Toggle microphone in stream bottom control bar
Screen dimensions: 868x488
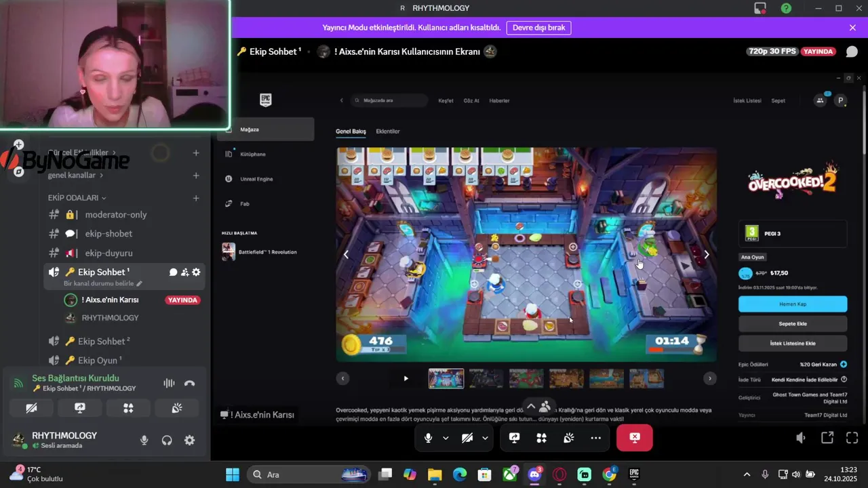coord(428,438)
